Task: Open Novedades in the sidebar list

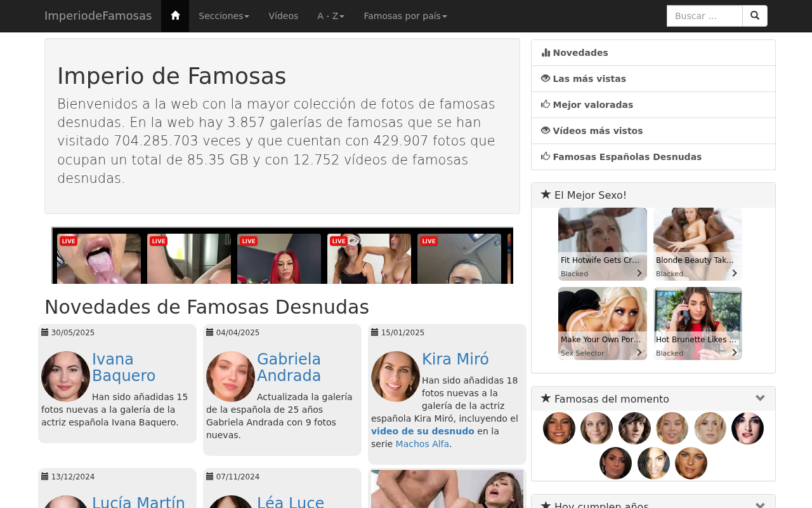Action: click(x=653, y=53)
